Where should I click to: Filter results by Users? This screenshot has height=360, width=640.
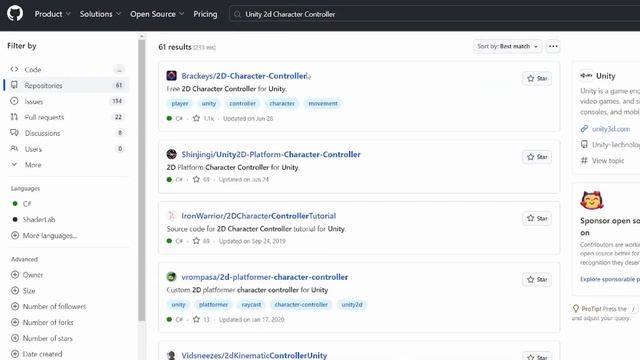click(x=66, y=149)
